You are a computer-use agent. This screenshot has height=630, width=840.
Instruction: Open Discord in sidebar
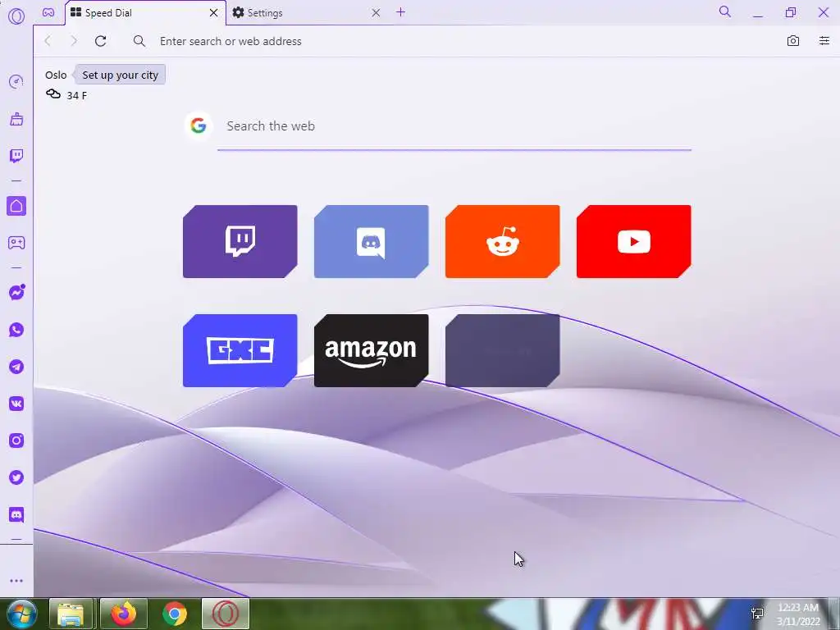click(16, 515)
